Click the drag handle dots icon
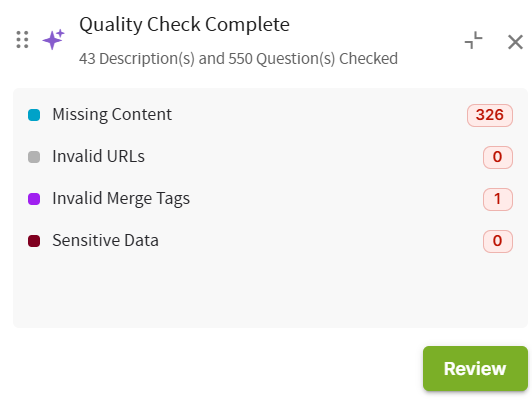 pyautogui.click(x=22, y=40)
